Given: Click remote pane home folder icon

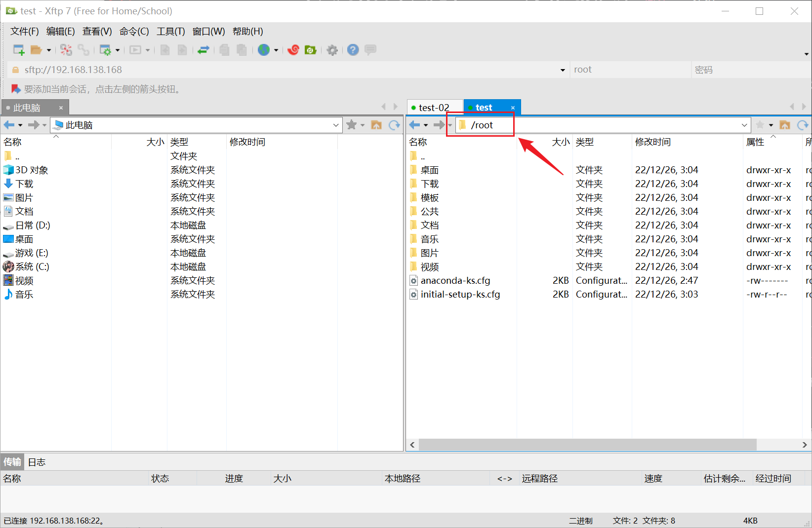Looking at the screenshot, I should tap(785, 125).
